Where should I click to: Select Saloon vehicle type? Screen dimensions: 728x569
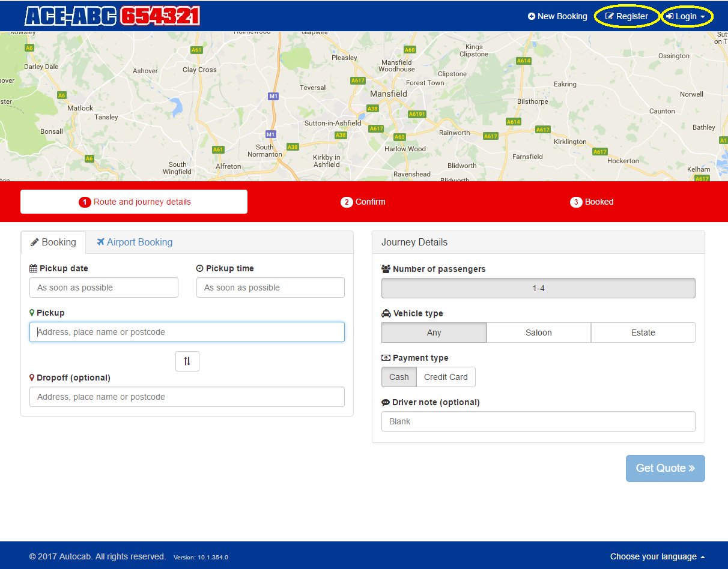[538, 333]
